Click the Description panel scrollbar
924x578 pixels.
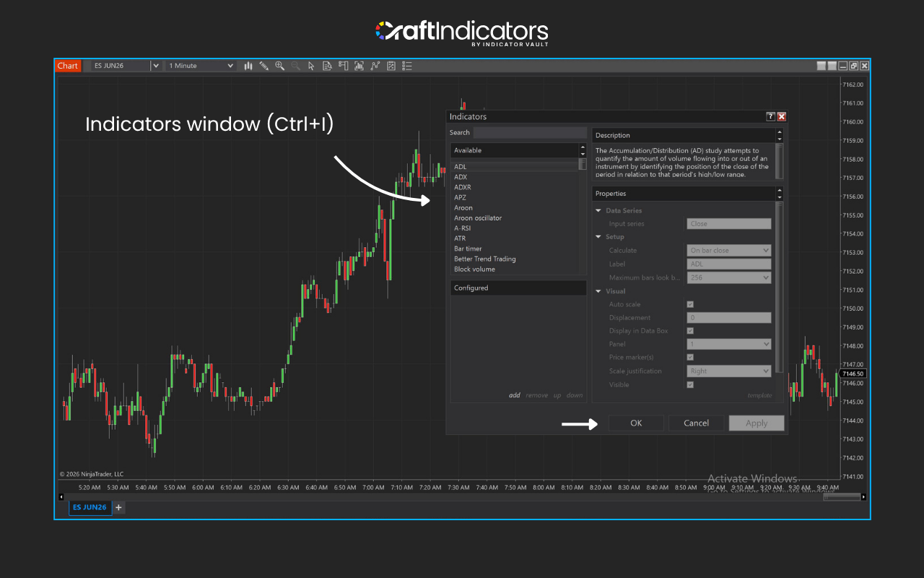tap(780, 160)
